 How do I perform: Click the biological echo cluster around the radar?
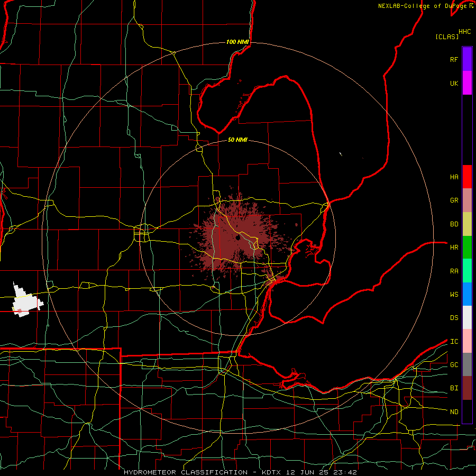pos(238,237)
